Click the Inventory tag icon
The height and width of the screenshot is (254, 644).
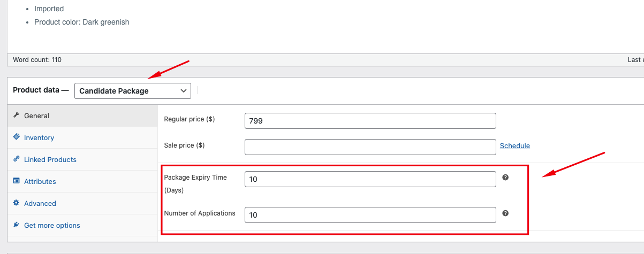click(x=16, y=137)
